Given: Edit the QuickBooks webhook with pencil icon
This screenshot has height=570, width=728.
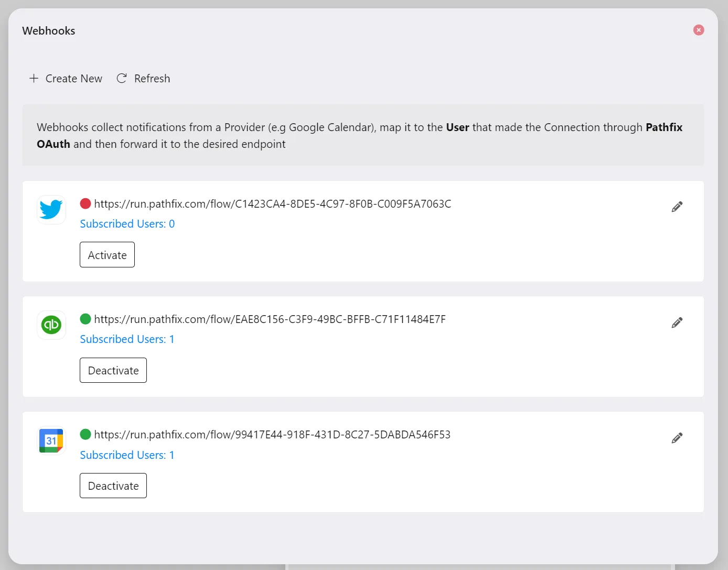Looking at the screenshot, I should pos(677,322).
